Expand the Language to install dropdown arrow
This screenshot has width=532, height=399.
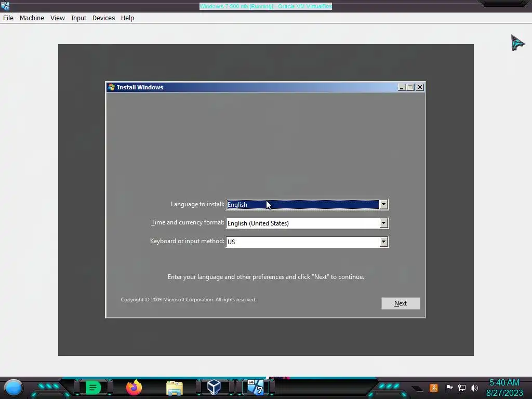[x=383, y=204]
